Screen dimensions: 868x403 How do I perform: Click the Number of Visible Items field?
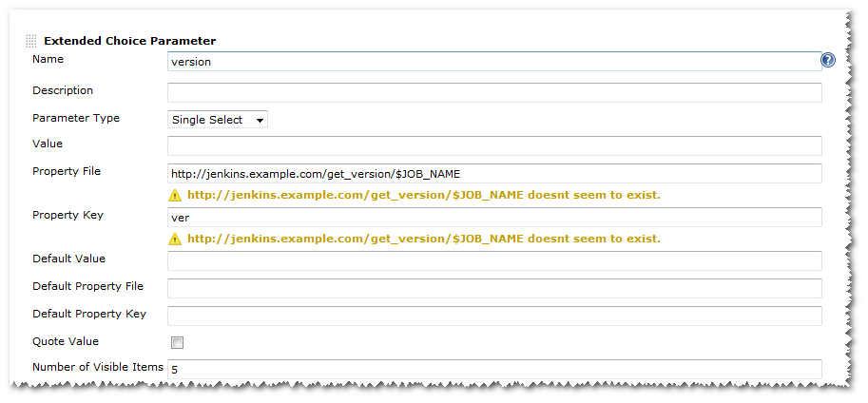click(x=493, y=369)
